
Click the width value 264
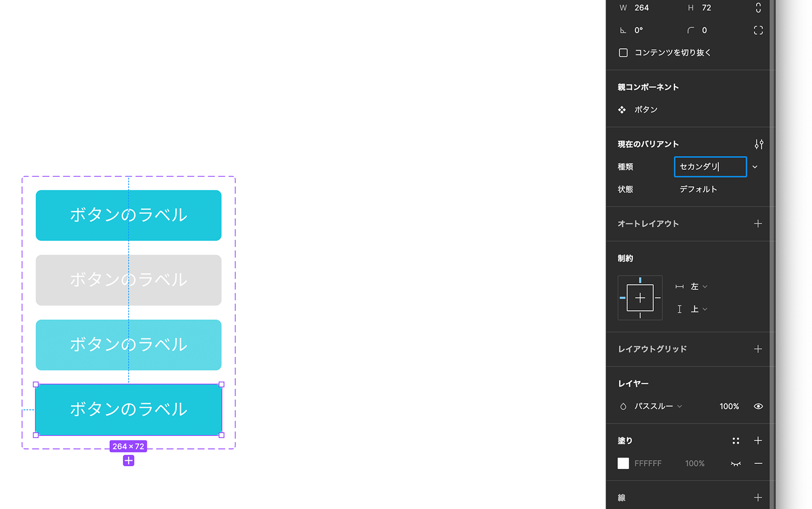641,8
